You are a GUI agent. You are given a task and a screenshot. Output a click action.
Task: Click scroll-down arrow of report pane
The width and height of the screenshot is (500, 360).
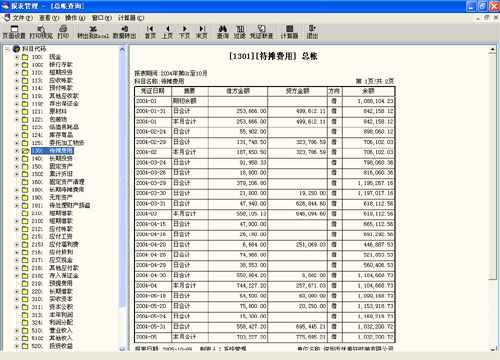point(493,349)
